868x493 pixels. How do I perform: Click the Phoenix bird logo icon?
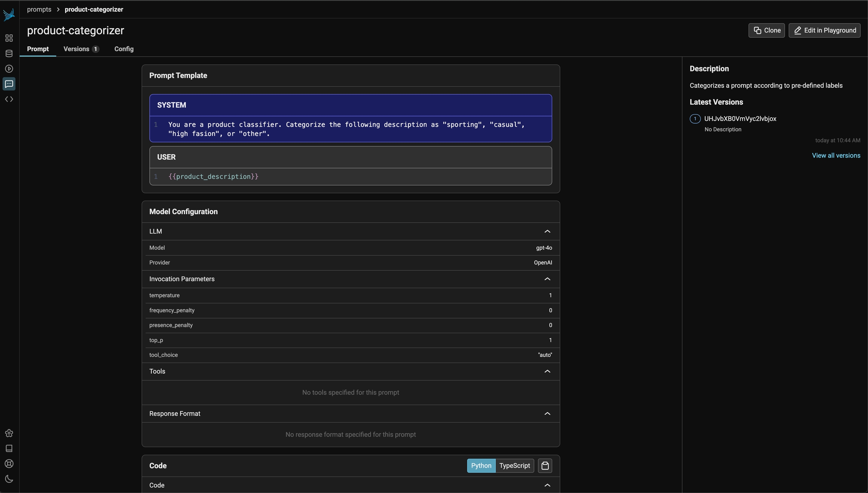click(x=9, y=15)
